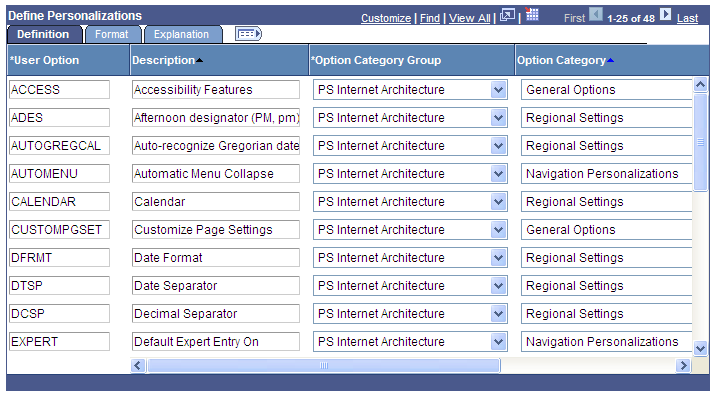Click the horizontal scrollbar thumb

[324, 365]
